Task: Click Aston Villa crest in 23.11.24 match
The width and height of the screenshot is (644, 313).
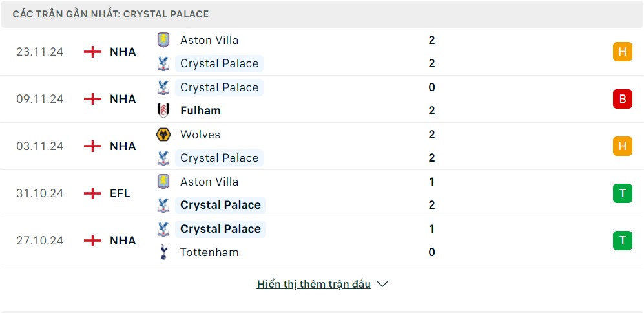Action: (163, 40)
